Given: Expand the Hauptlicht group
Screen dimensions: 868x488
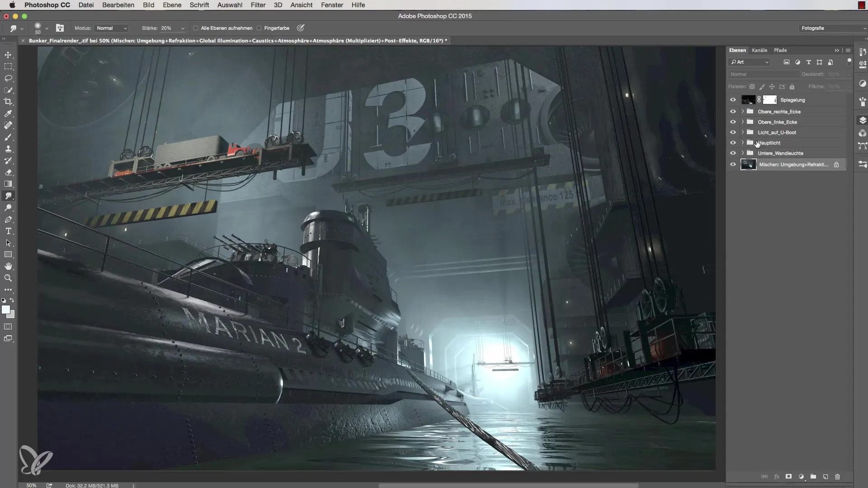Looking at the screenshot, I should click(742, 143).
